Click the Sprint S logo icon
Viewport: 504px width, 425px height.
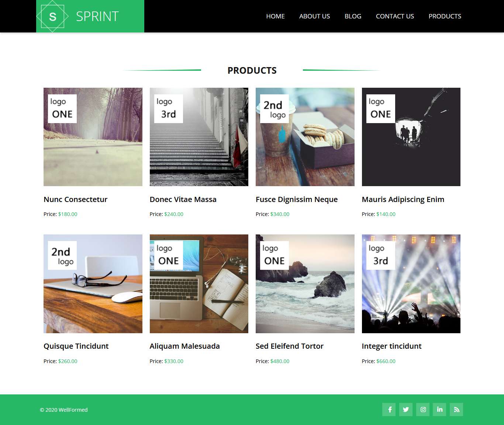[x=52, y=16]
